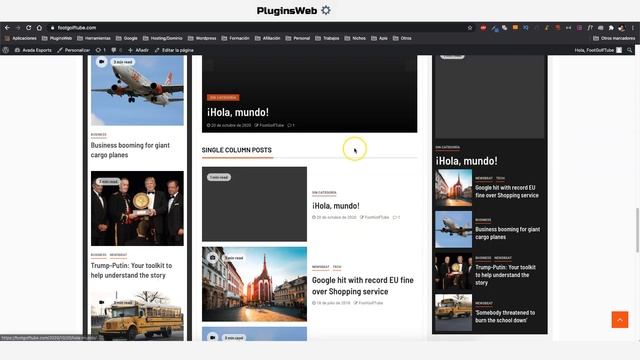
Task: Open the Otros bookmark folder
Action: click(x=402, y=38)
